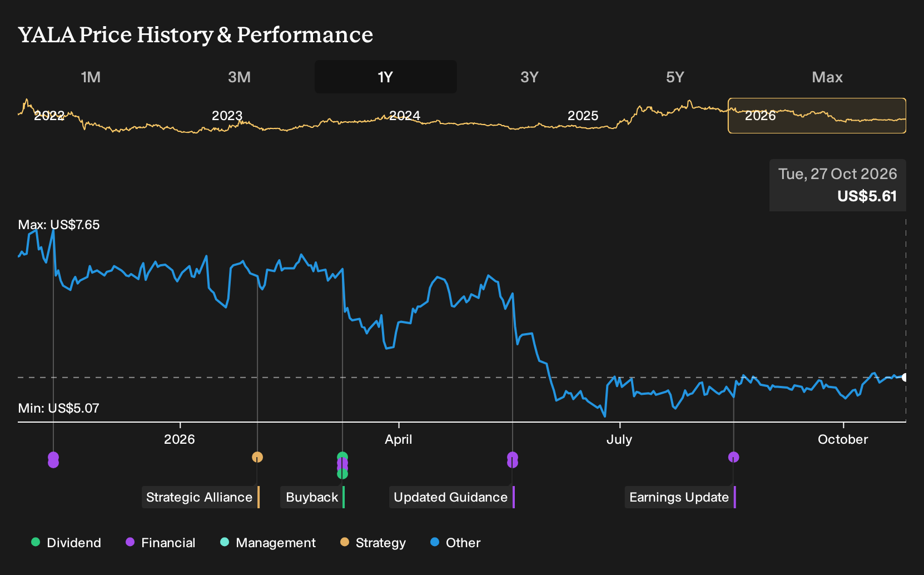Click the purple event markers before 2026
This screenshot has width=924, height=575.
point(53,460)
